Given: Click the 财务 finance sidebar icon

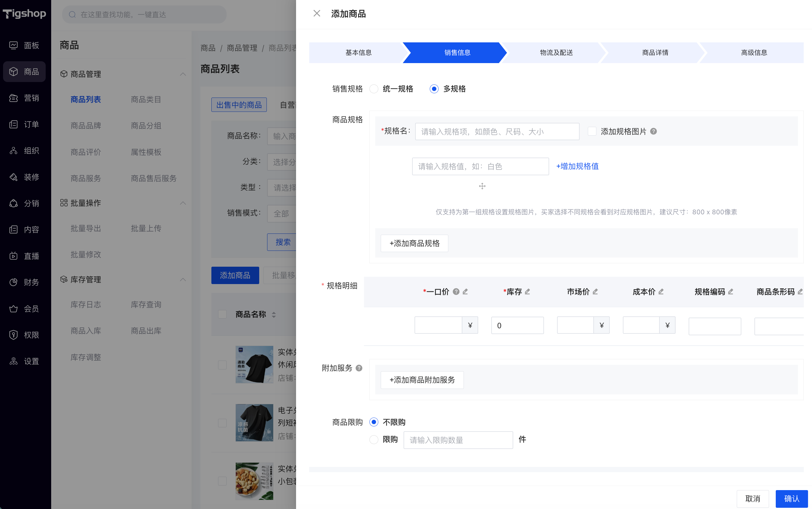Looking at the screenshot, I should click(13, 282).
